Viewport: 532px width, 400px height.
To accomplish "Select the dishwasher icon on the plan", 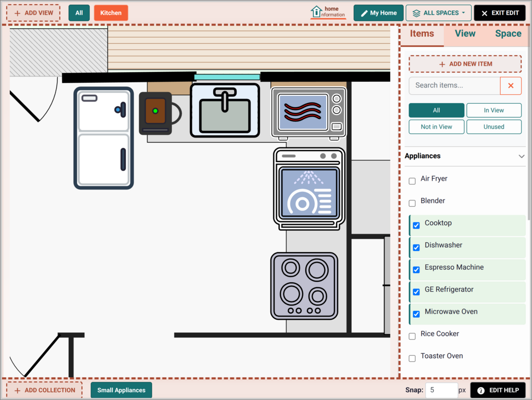I will (x=309, y=189).
